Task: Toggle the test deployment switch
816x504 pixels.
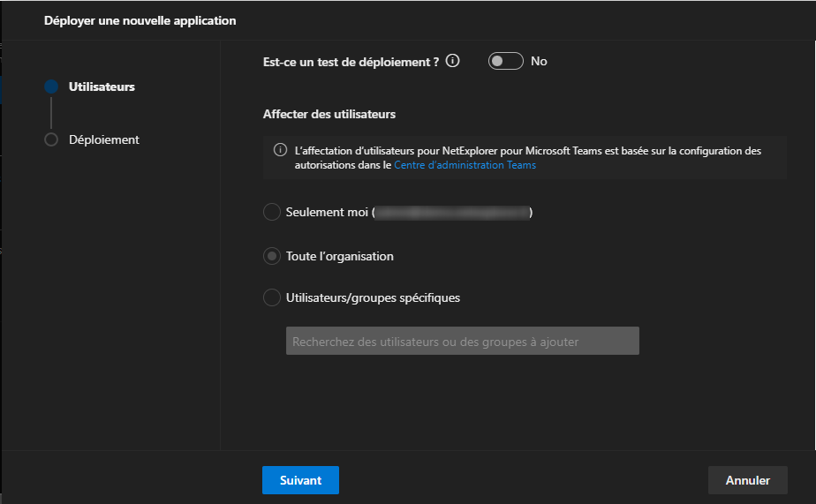Action: (x=506, y=61)
